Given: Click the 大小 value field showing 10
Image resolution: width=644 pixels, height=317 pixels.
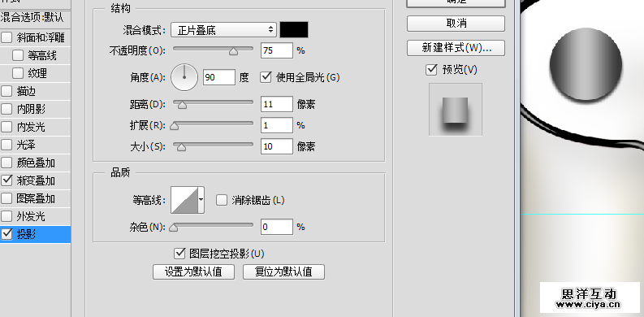Looking at the screenshot, I should coord(277,146).
